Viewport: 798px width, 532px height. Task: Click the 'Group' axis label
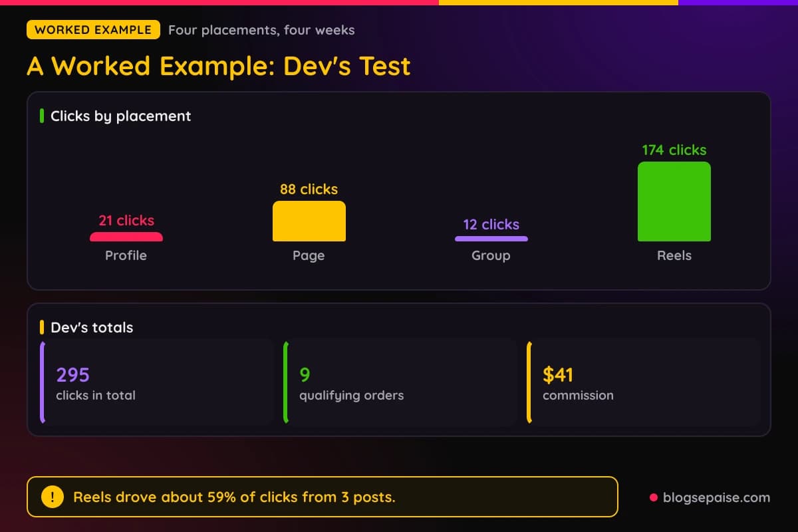[x=491, y=255]
